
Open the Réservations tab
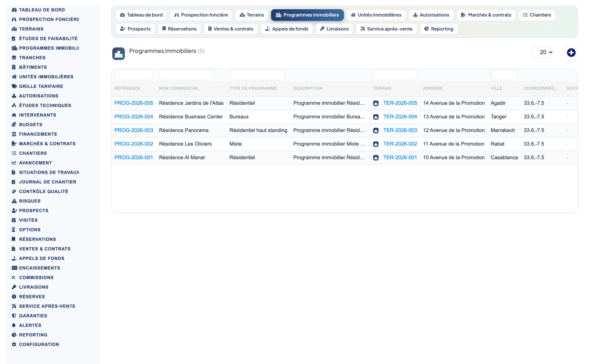pyautogui.click(x=179, y=29)
